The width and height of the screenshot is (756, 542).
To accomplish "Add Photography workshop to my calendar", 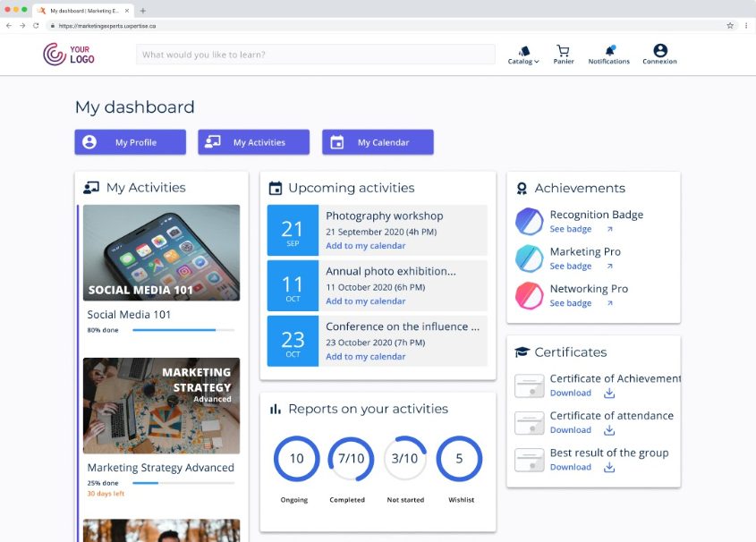I will coord(365,246).
